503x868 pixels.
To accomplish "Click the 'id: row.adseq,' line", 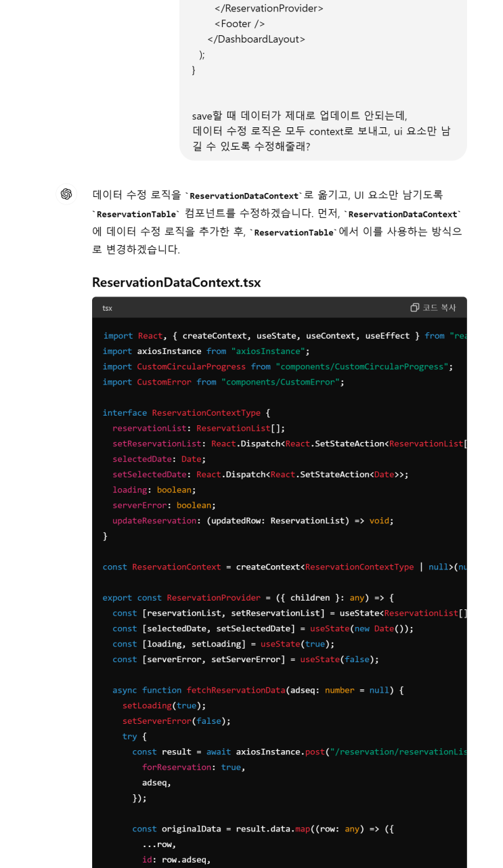I will point(176,861).
